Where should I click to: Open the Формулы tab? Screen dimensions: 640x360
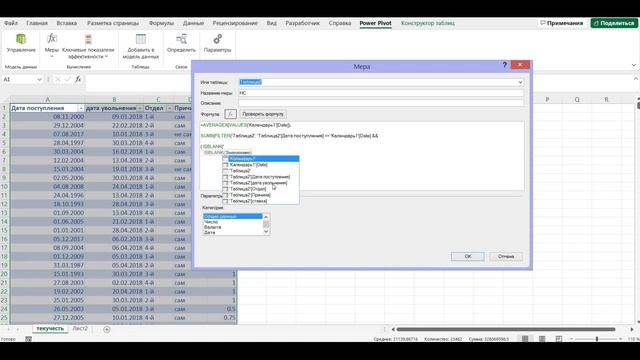[161, 23]
